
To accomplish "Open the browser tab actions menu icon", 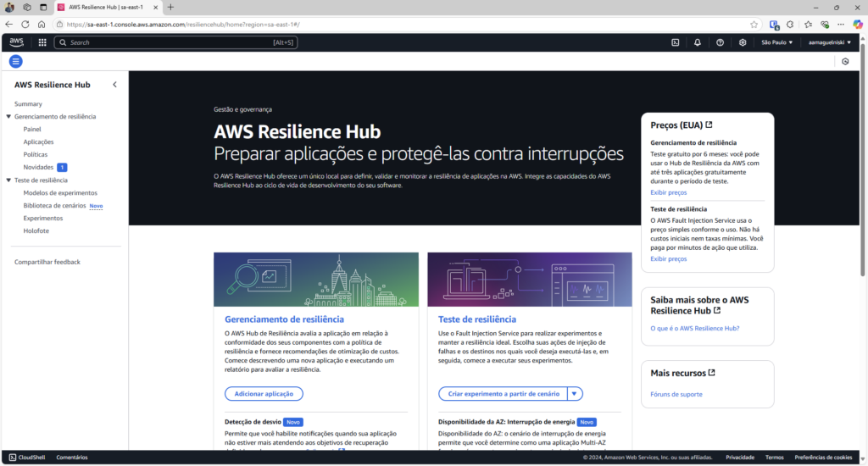I will pos(43,7).
